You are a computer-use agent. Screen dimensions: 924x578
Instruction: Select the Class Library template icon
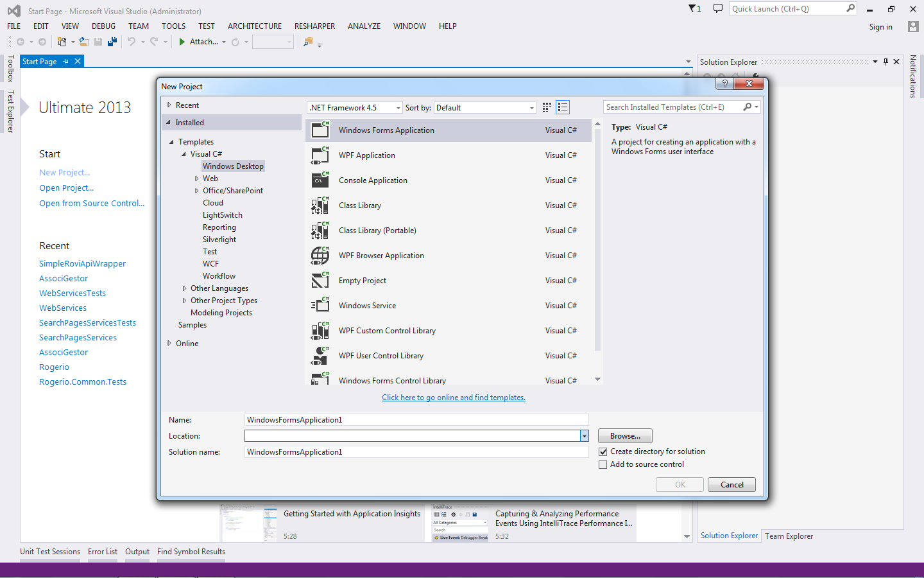pos(320,205)
